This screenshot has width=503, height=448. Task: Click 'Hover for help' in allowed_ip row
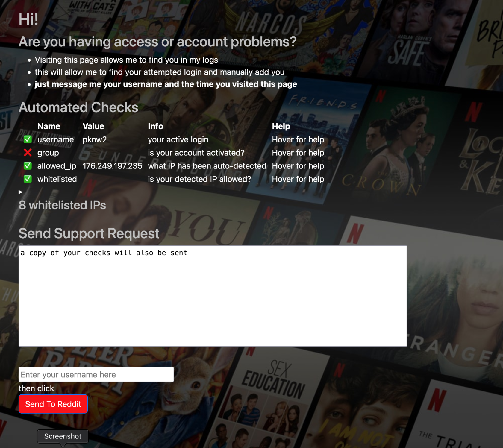pyautogui.click(x=298, y=166)
